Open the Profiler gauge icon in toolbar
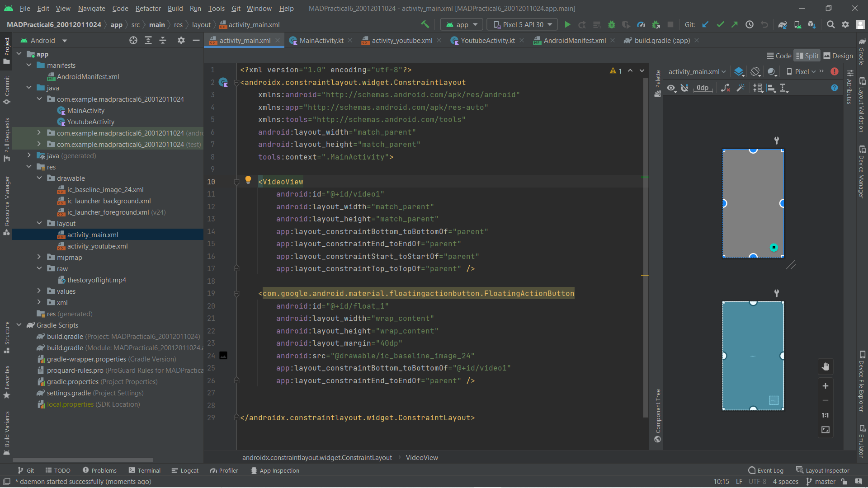The width and height of the screenshot is (868, 488). [x=641, y=25]
